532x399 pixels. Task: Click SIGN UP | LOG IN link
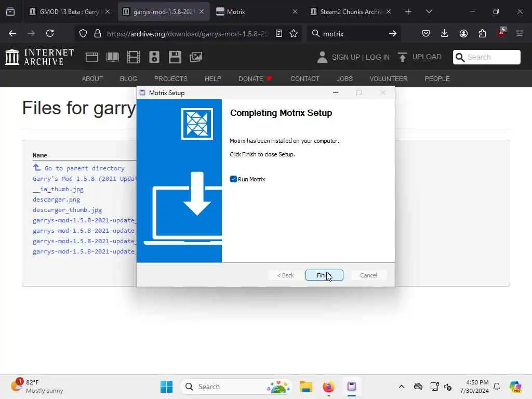(x=361, y=57)
